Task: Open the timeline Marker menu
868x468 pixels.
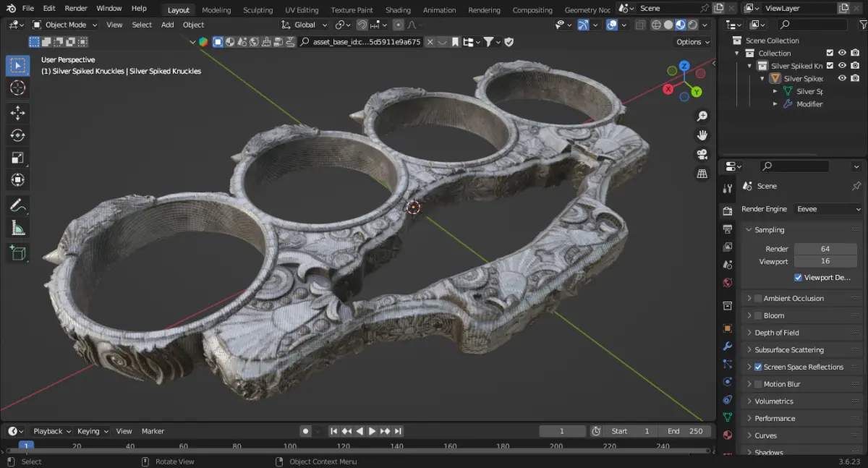Action: point(153,431)
